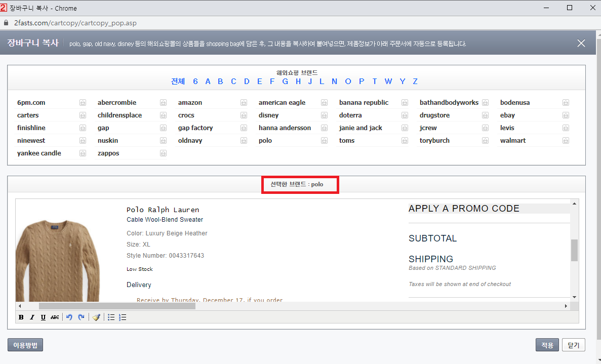Open the shopping bag icon next to levis
601x364 pixels.
click(566, 128)
